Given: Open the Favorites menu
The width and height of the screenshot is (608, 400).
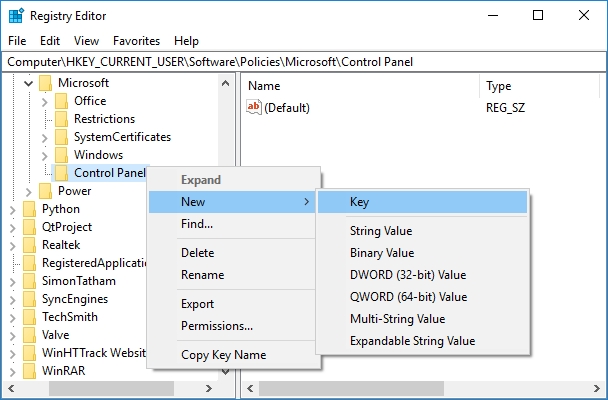Looking at the screenshot, I should [135, 41].
